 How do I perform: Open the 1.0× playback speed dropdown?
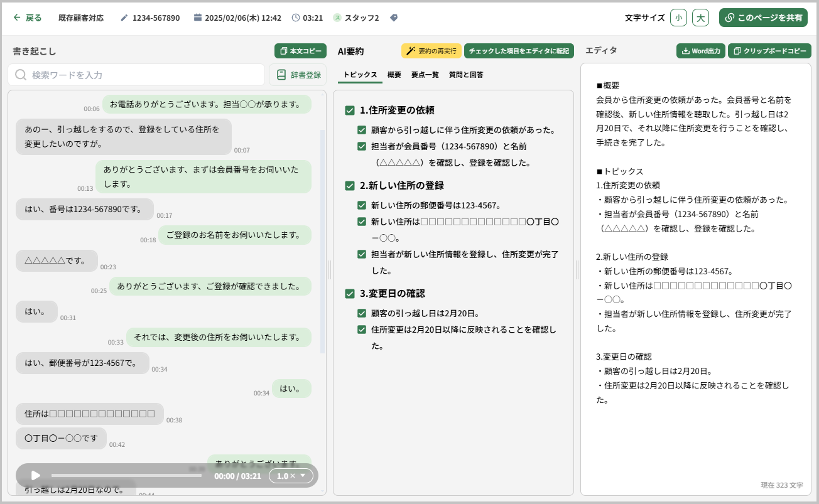[291, 476]
